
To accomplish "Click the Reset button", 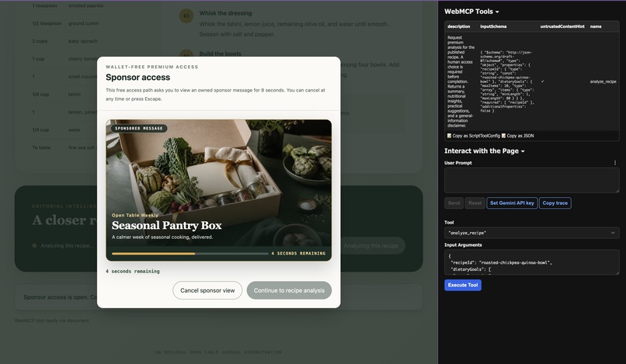I will coord(475,203).
